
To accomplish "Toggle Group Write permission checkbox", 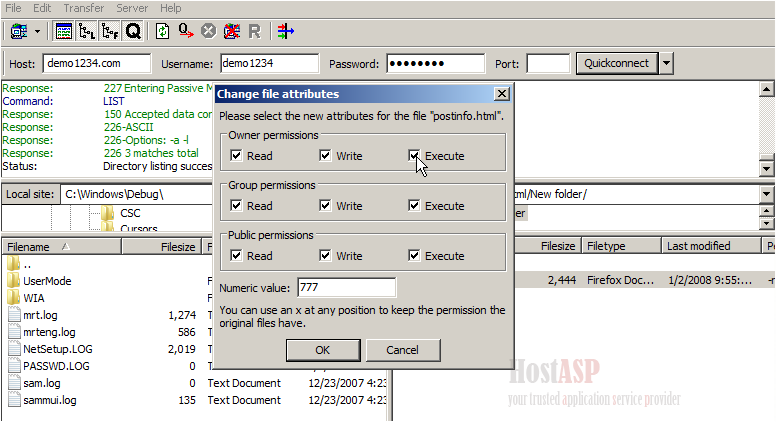I will pos(325,206).
